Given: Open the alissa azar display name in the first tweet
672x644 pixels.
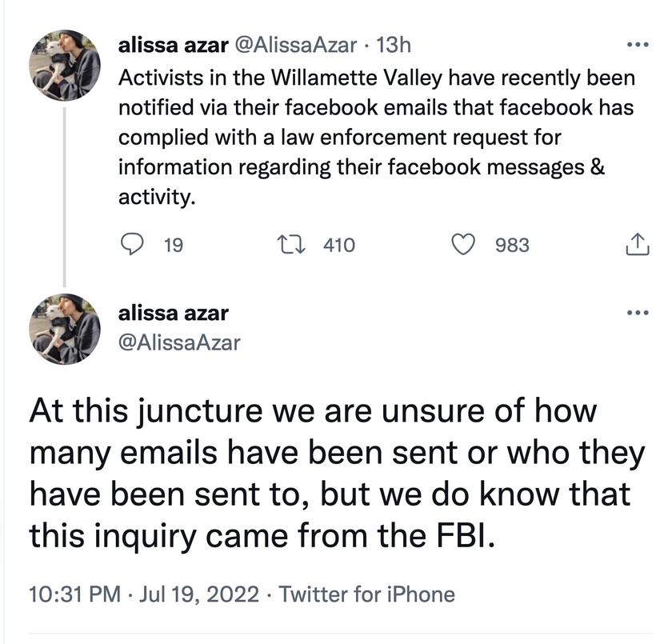Looking at the screenshot, I should click(x=172, y=46).
